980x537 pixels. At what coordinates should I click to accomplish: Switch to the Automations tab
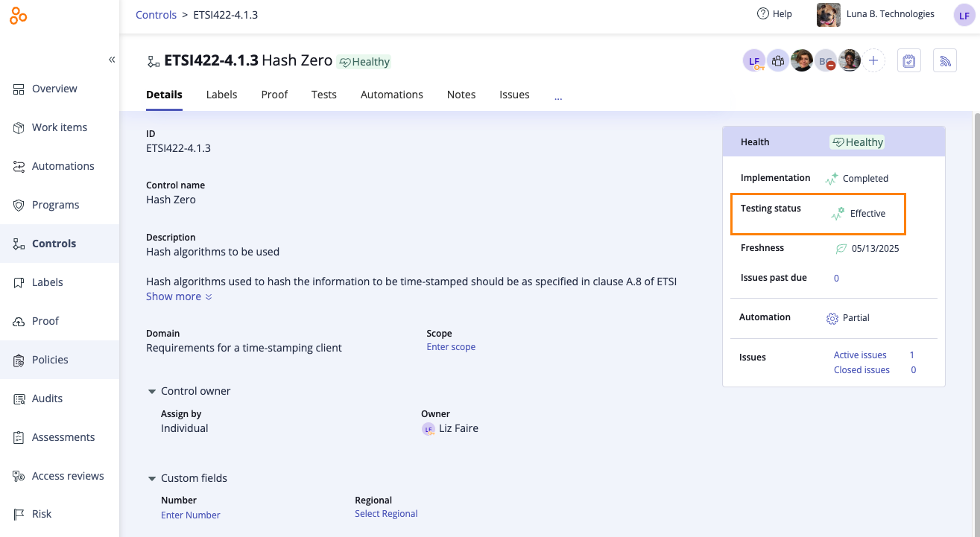(392, 95)
